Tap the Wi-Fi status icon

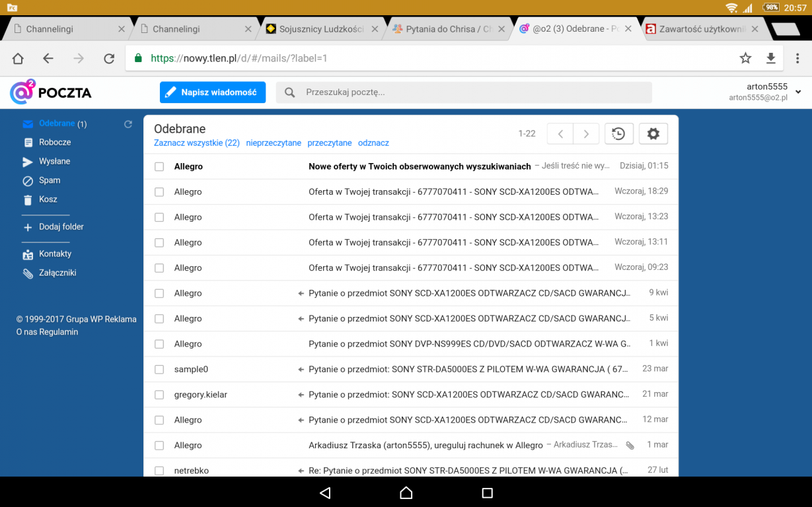(x=731, y=8)
